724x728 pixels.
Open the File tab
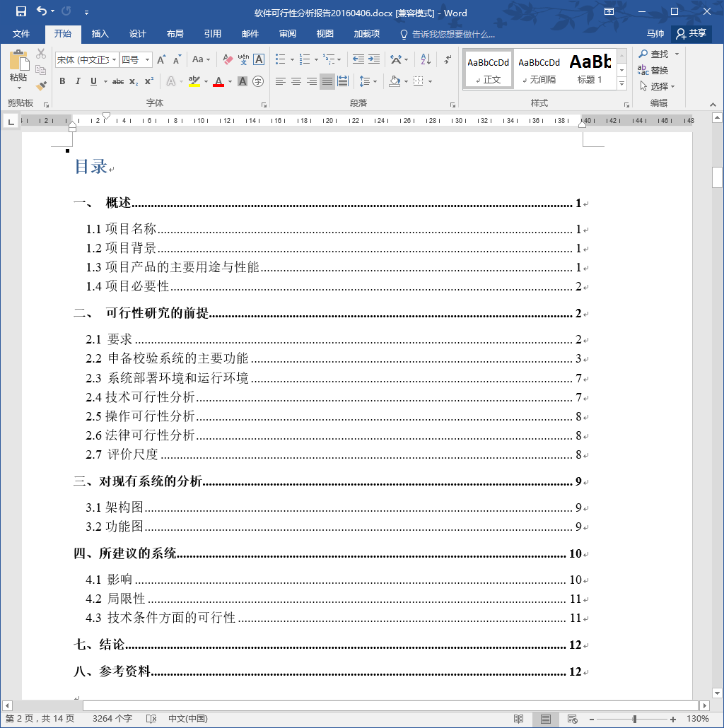tap(21, 34)
